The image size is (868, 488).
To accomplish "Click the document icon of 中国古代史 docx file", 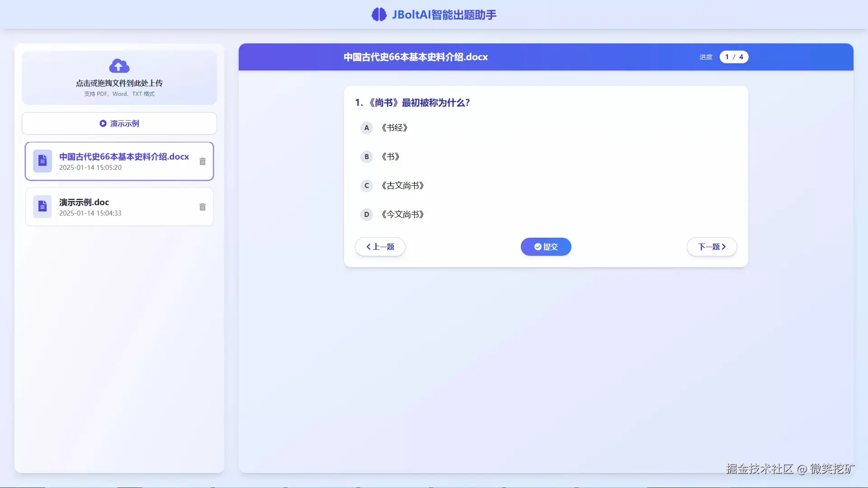I will [42, 161].
